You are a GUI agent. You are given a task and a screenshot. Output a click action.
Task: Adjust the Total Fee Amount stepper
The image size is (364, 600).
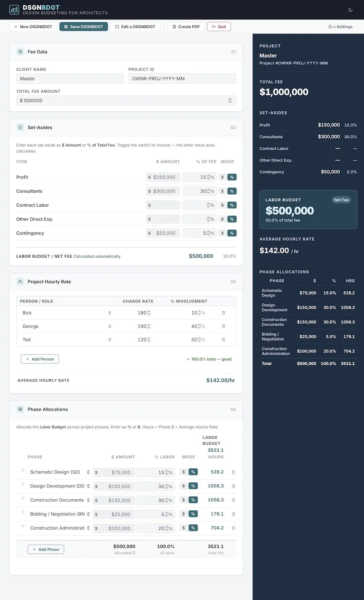pos(230,100)
